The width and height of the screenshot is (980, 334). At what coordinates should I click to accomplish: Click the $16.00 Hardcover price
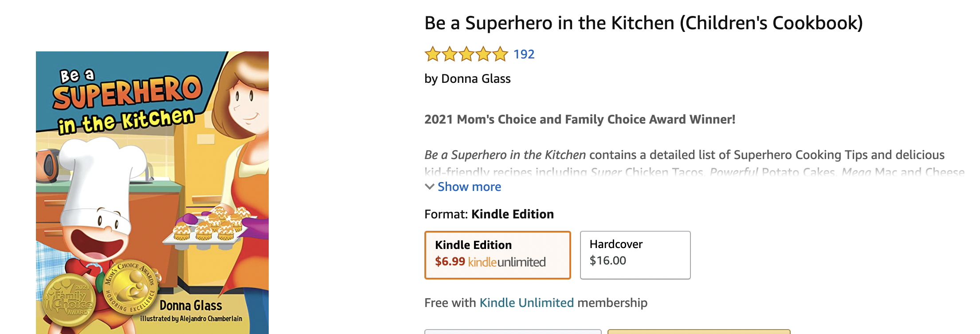point(608,260)
